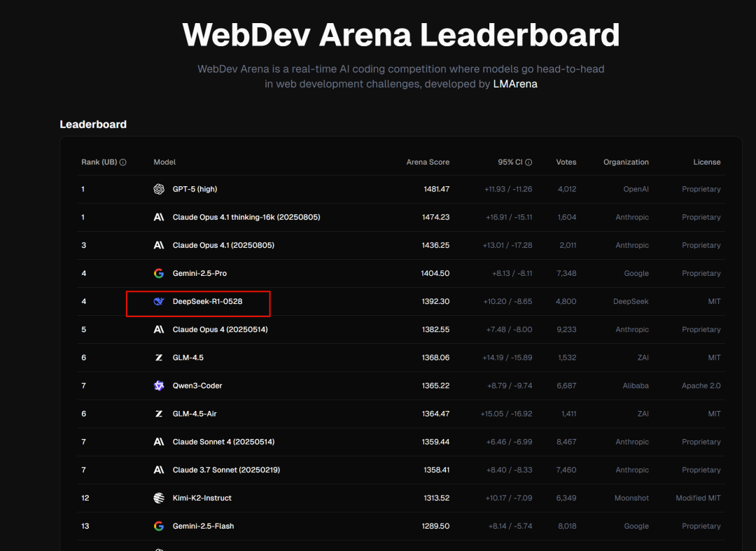Click the DeepSeek organization cell
756x551 pixels.
[631, 301]
